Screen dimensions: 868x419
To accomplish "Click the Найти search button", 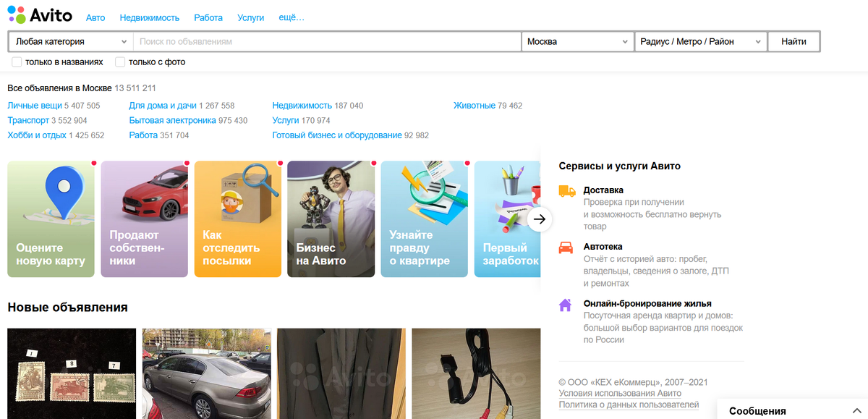I will pos(793,42).
